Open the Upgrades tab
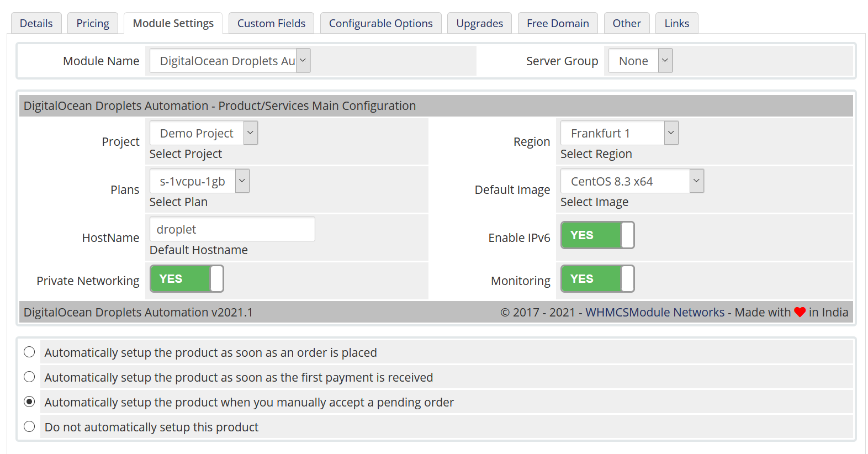The image size is (868, 454). 480,23
